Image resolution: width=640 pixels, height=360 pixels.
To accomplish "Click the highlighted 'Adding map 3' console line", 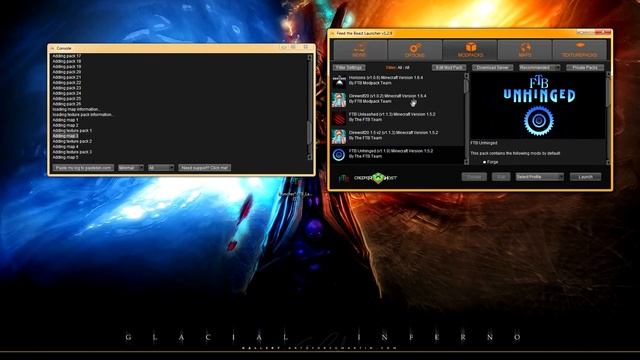I will tap(65, 136).
